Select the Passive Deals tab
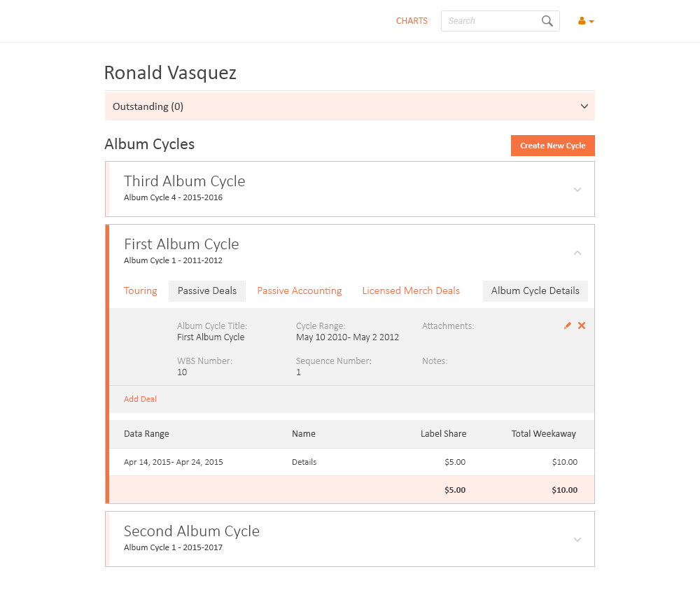This screenshot has height=602, width=700. [207, 290]
